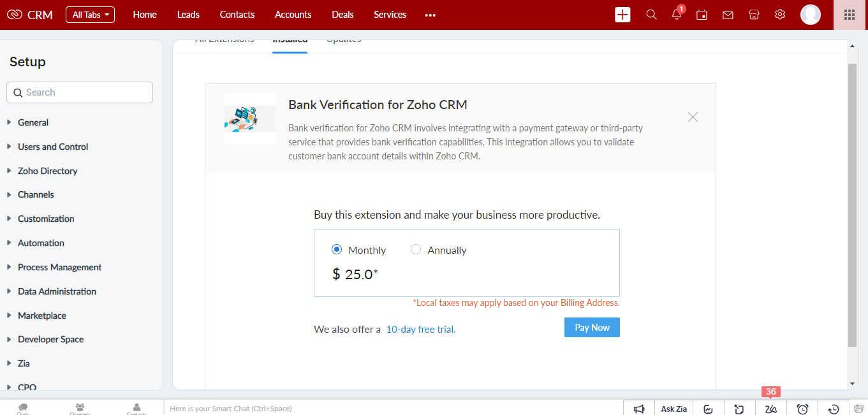Screen dimensions: 868x415
Task: Open the notifications bell icon
Action: 677,14
